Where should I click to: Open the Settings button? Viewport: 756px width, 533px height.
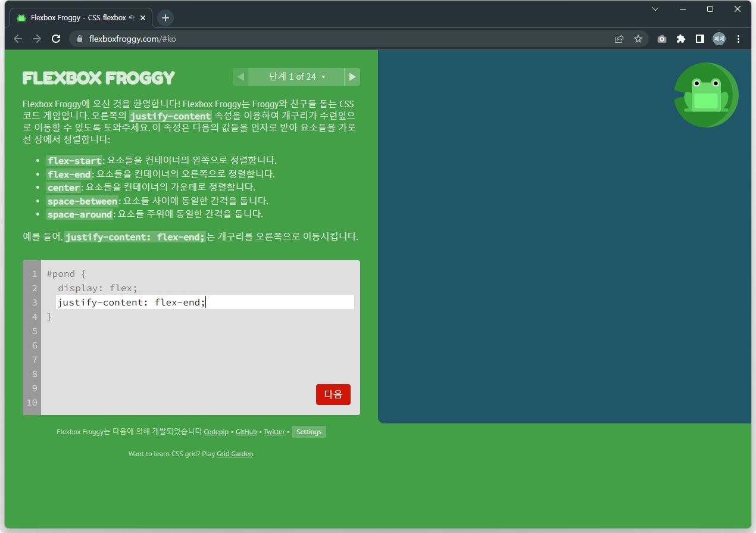(309, 432)
